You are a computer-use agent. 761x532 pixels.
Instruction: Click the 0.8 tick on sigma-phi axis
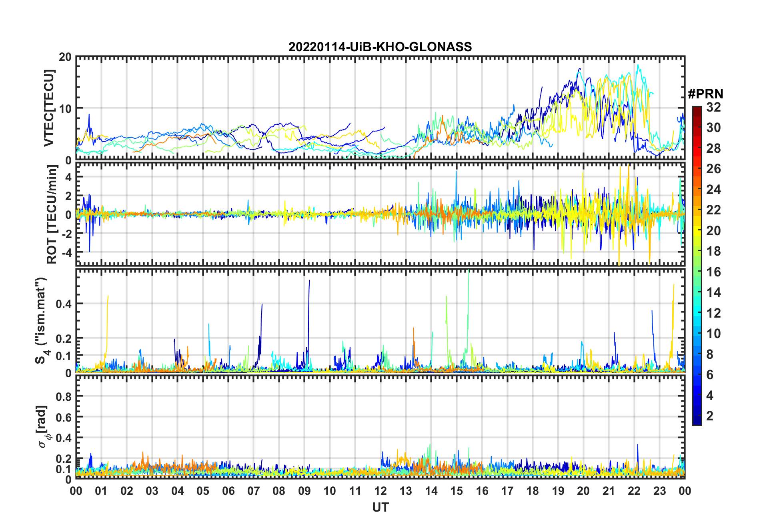pos(64,397)
